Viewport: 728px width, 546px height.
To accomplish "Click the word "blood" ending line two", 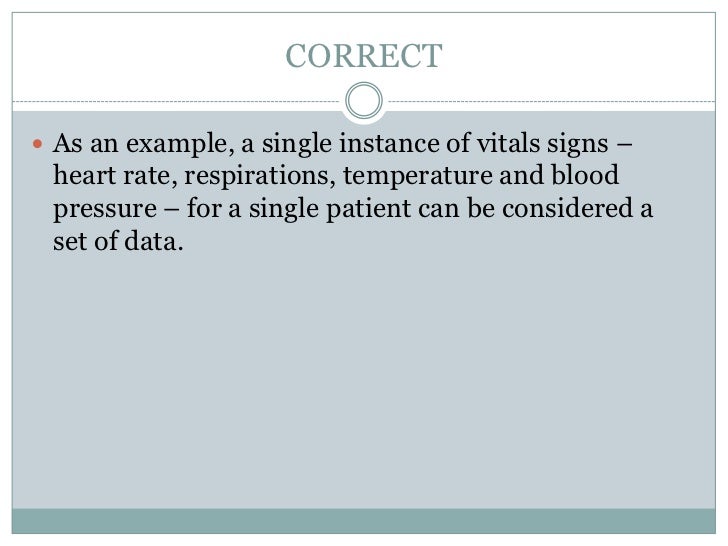I will pos(585,175).
